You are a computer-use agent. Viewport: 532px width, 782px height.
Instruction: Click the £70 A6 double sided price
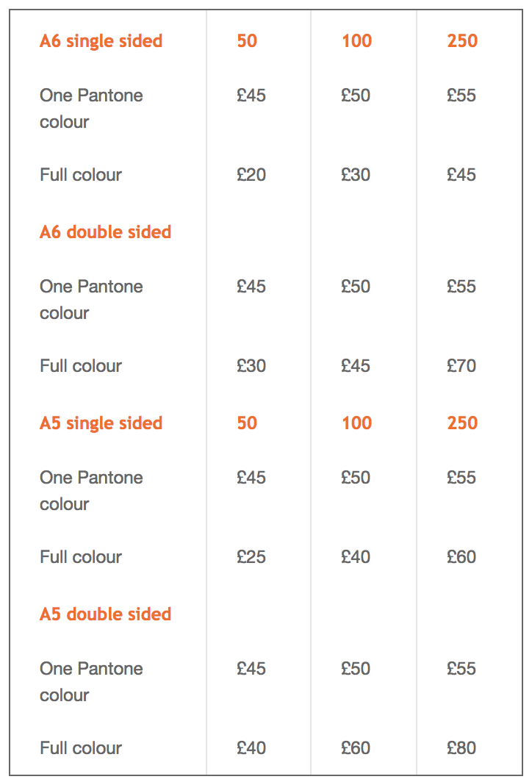pyautogui.click(x=461, y=365)
